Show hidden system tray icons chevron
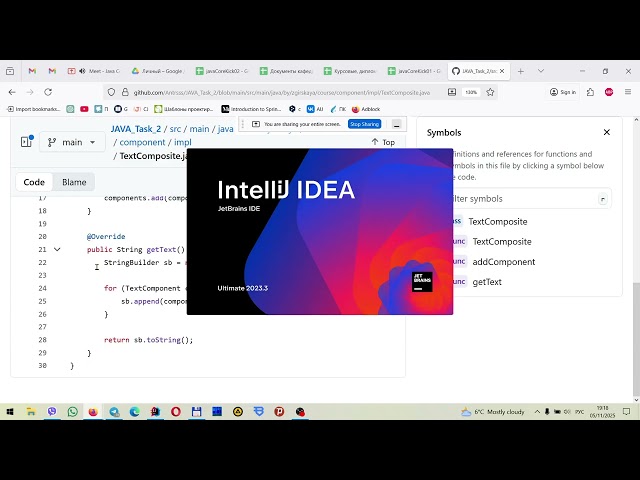Image resolution: width=640 pixels, height=480 pixels. pos(537,412)
